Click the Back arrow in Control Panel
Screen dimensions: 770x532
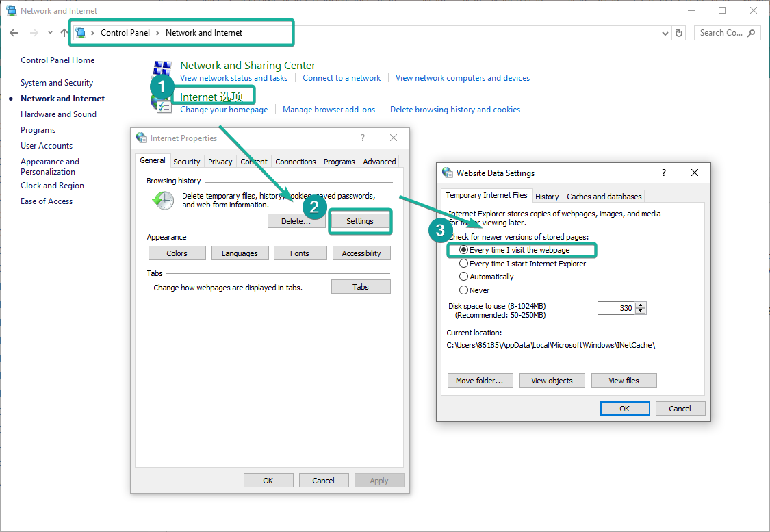(x=14, y=33)
